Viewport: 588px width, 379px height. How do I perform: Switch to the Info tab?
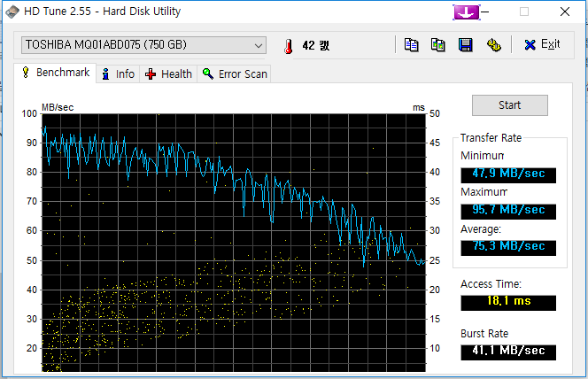tap(118, 73)
